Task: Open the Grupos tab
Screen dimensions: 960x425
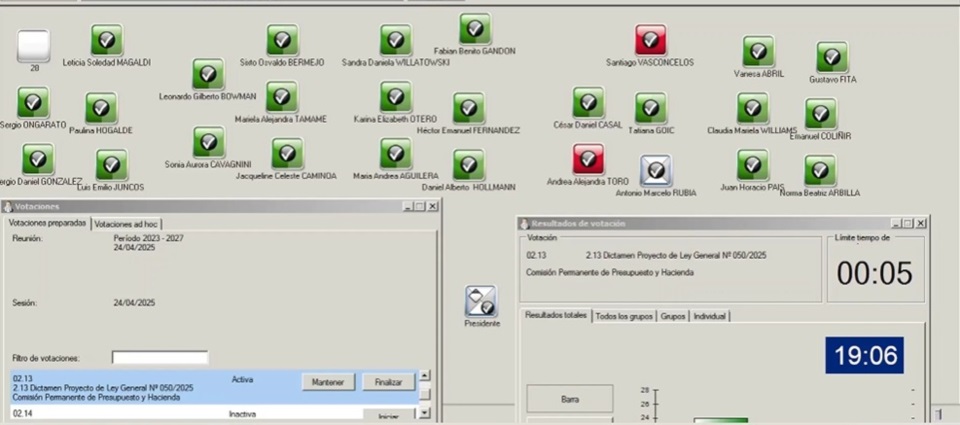Action: pyautogui.click(x=673, y=316)
